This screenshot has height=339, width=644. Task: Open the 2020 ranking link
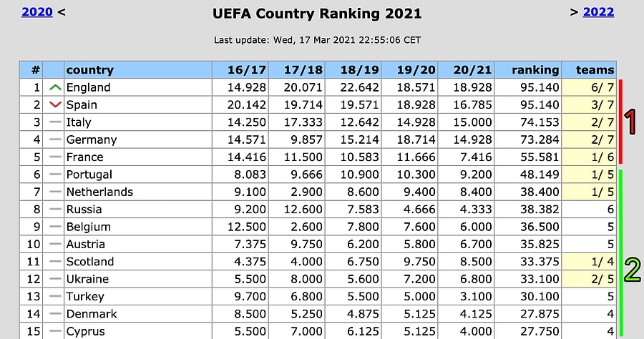click(36, 11)
